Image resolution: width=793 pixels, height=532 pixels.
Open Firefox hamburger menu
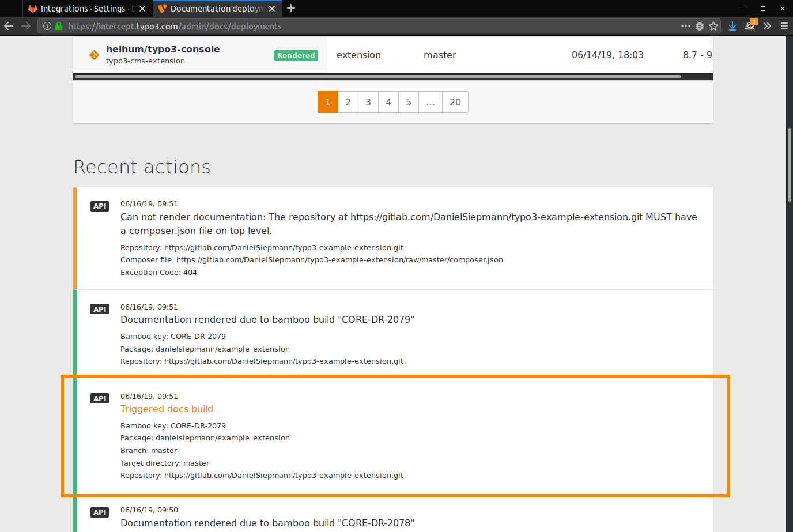coord(784,26)
